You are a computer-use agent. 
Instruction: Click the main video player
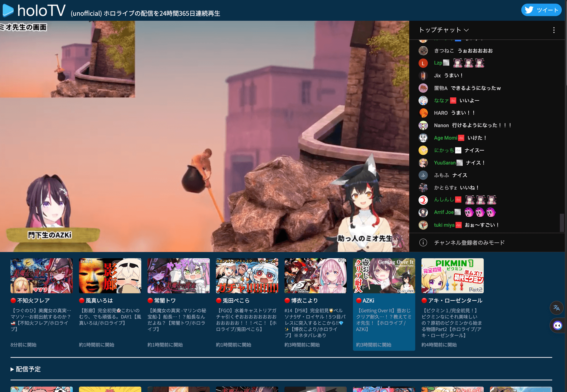pyautogui.click(x=204, y=136)
